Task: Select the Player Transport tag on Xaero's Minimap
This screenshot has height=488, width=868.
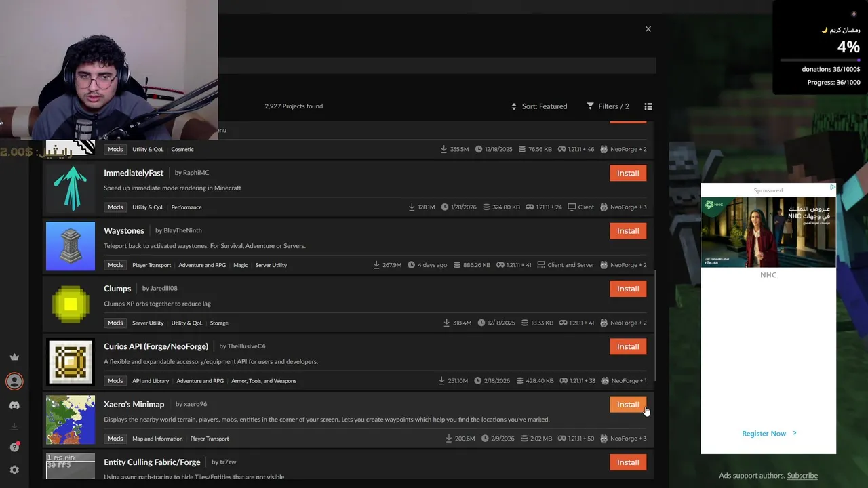Action: 210,439
